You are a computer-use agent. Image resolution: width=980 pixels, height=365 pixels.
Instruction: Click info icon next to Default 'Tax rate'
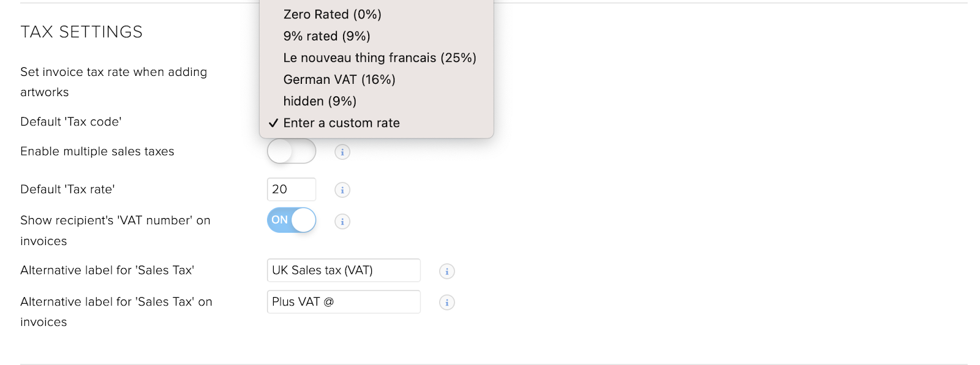342,190
